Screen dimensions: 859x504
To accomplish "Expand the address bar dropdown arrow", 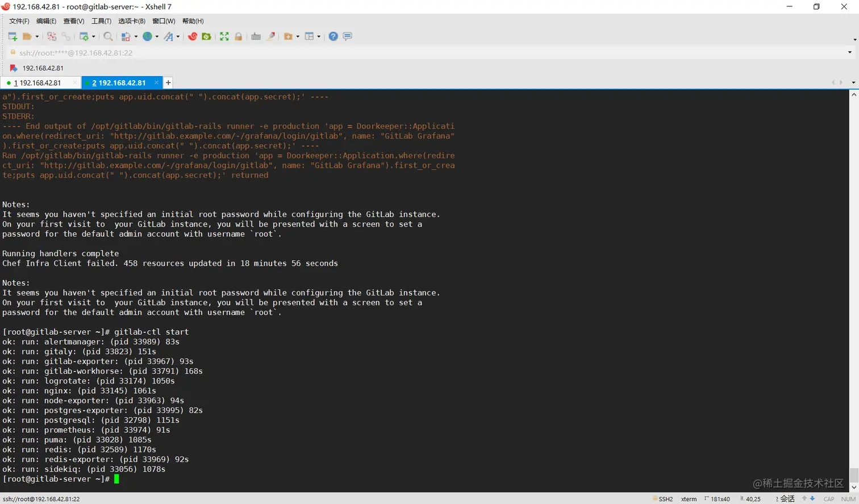I will (850, 53).
